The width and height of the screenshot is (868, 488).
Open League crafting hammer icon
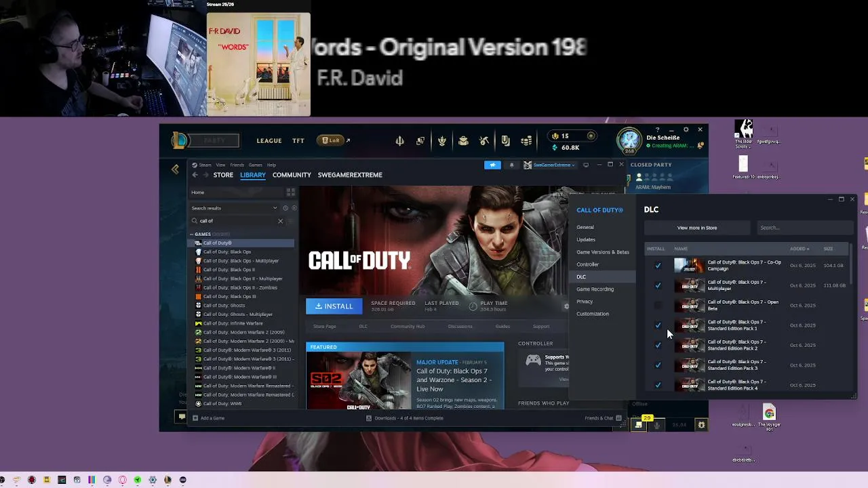[484, 141]
